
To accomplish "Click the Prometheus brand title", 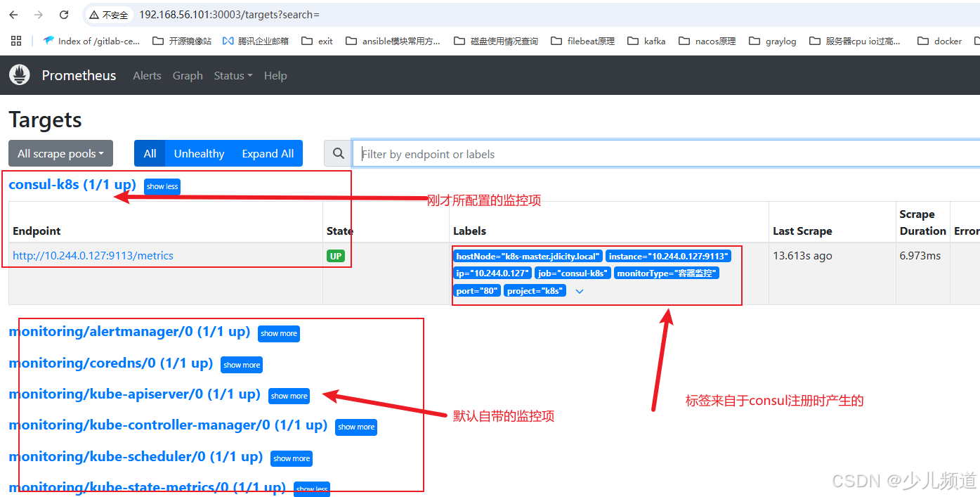I will point(79,75).
